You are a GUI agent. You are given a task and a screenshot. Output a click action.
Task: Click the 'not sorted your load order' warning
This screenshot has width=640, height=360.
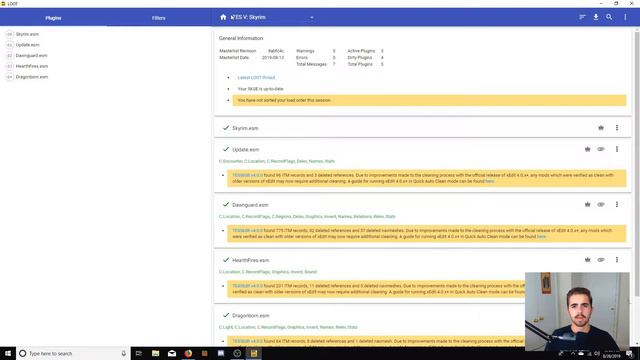pos(429,100)
